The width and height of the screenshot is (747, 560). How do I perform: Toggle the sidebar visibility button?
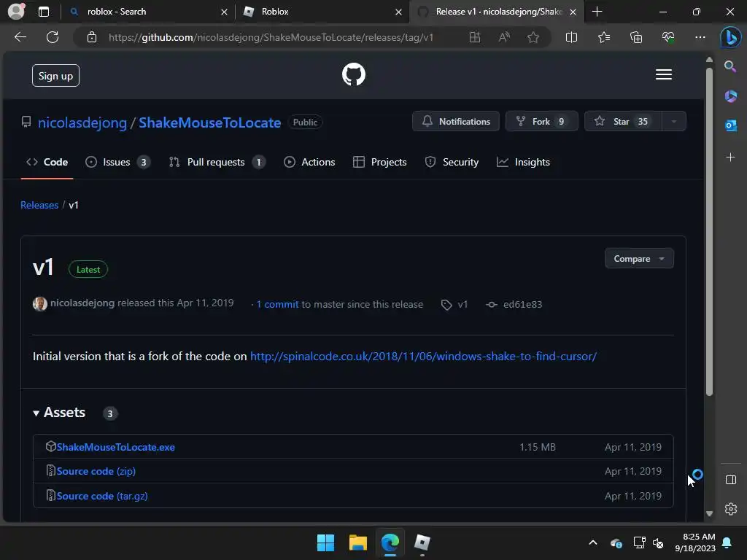click(730, 480)
